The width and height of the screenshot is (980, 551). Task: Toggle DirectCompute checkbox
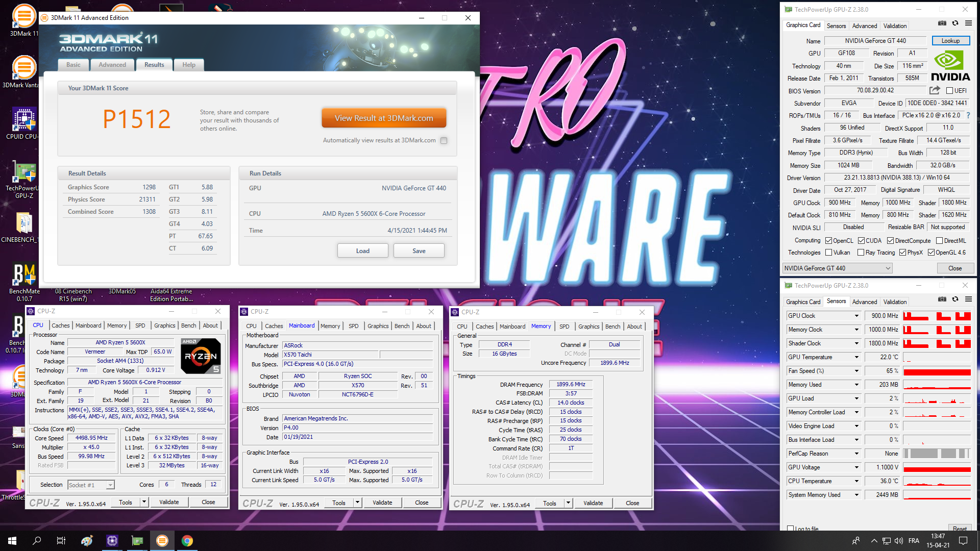tap(890, 241)
